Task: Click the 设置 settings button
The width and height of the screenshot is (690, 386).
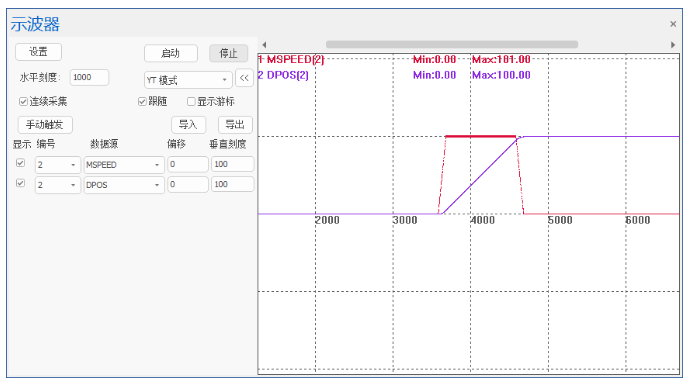Action: [x=38, y=52]
